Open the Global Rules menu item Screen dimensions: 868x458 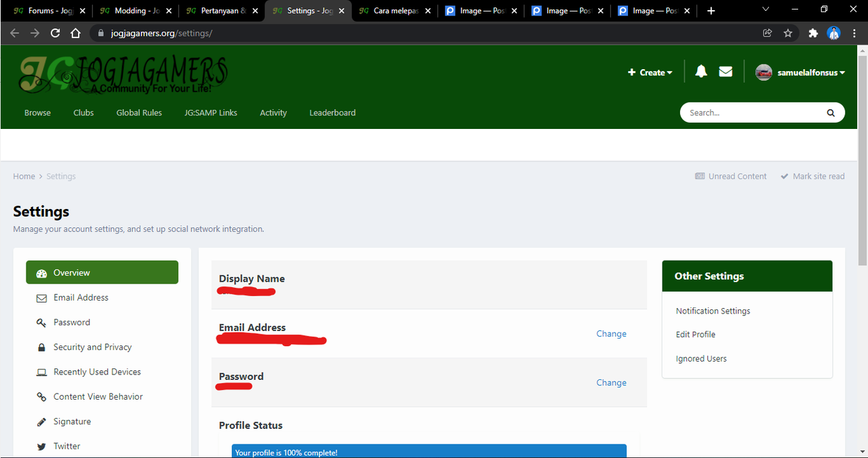point(139,113)
